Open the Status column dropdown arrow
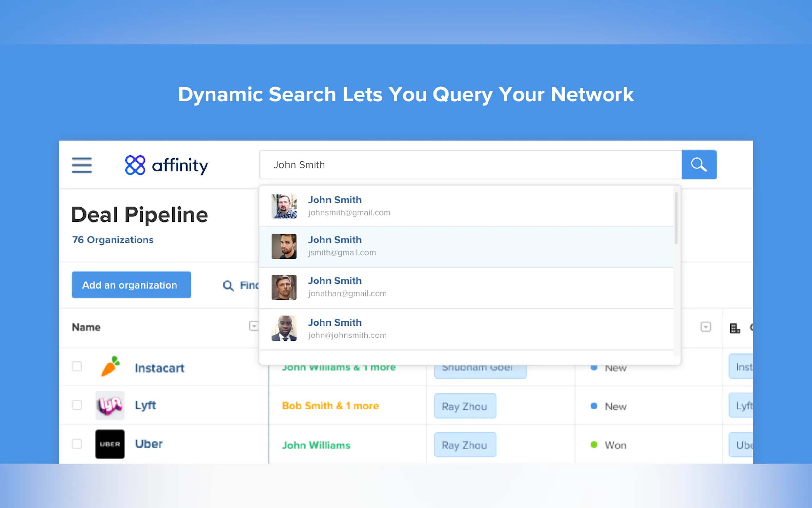This screenshot has height=508, width=812. 706,327
